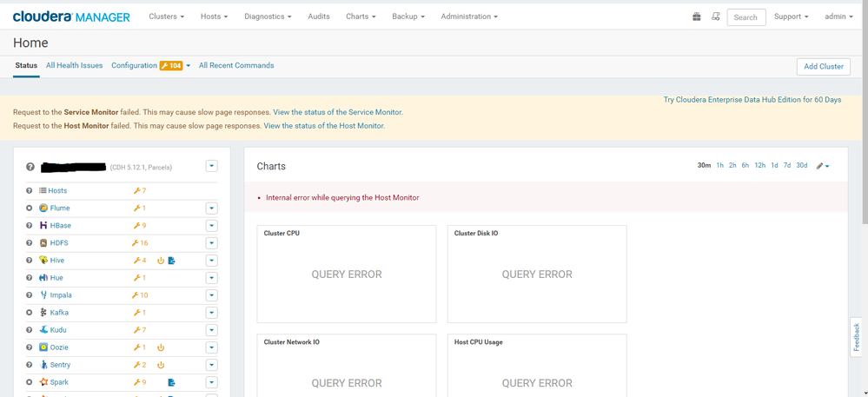The width and height of the screenshot is (868, 397).
Task: Click the Sentry service icon
Action: [43, 365]
